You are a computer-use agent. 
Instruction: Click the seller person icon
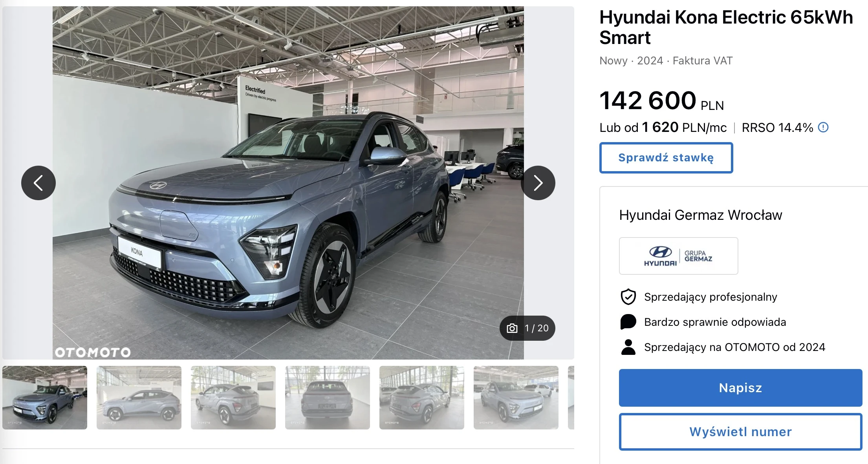pos(628,347)
